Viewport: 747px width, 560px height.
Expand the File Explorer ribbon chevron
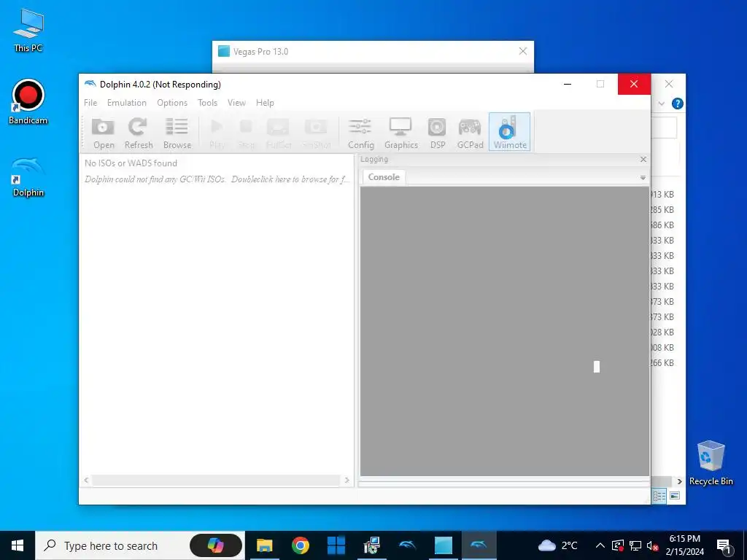tap(661, 104)
